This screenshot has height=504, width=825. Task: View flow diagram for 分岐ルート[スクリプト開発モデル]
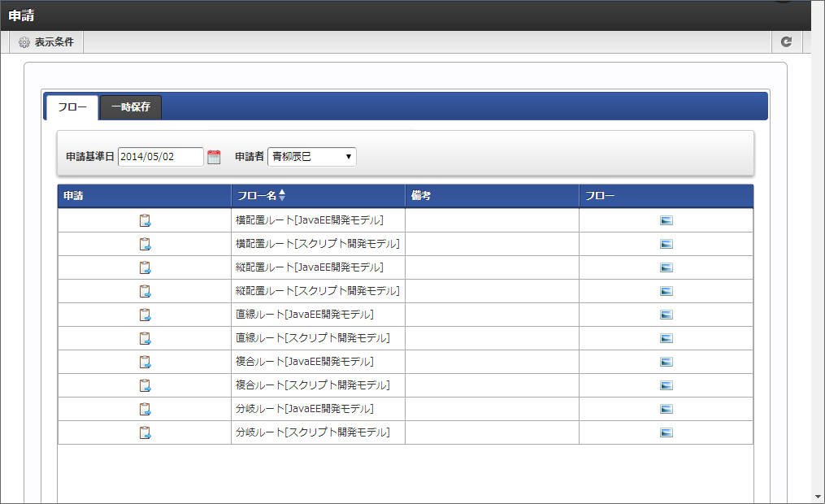tap(667, 432)
